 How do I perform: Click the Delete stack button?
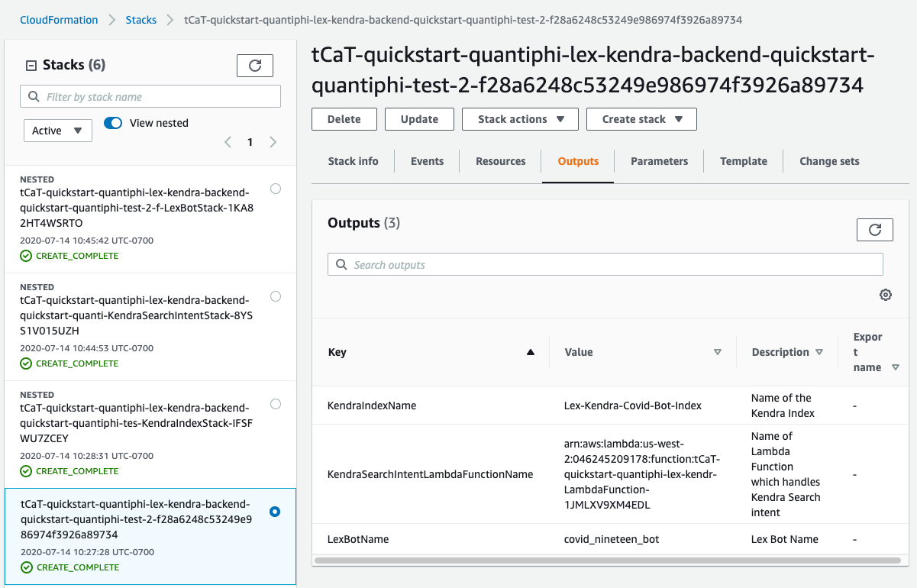pos(344,119)
